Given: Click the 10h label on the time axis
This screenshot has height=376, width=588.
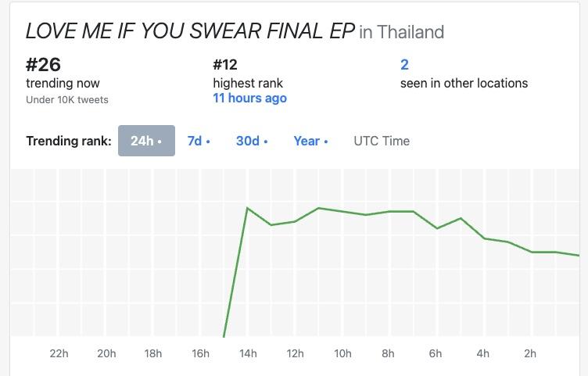Looking at the screenshot, I should point(342,353).
